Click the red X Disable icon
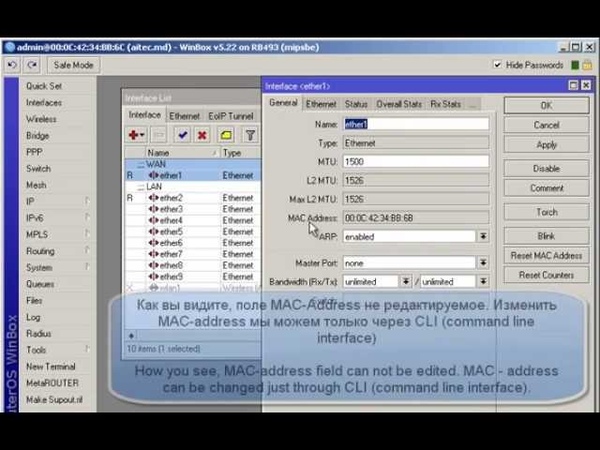Viewport: 600px width, 450px height. [x=202, y=134]
